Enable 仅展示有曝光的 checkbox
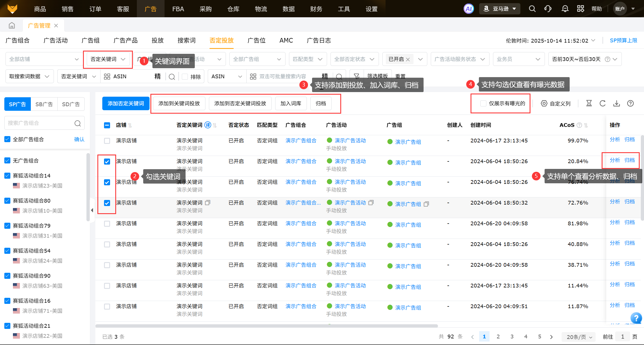 coord(483,104)
